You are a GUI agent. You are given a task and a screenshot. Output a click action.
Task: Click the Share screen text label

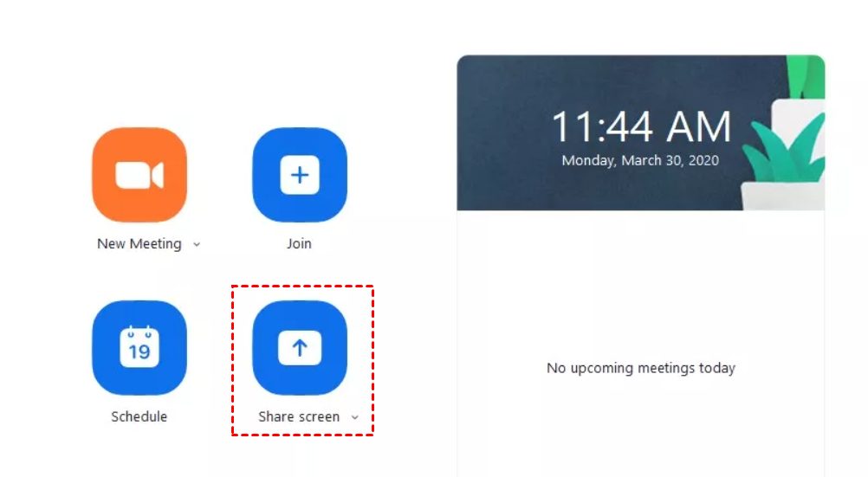coord(299,416)
